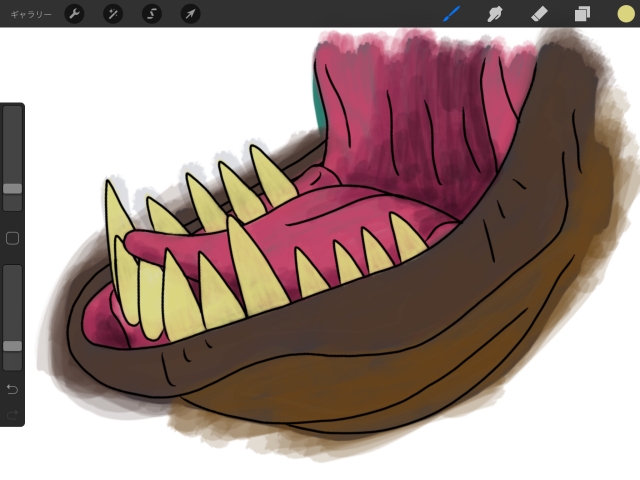Viewport: 640px width, 480px height.
Task: Open the Actions wrench menu
Action: (x=74, y=14)
